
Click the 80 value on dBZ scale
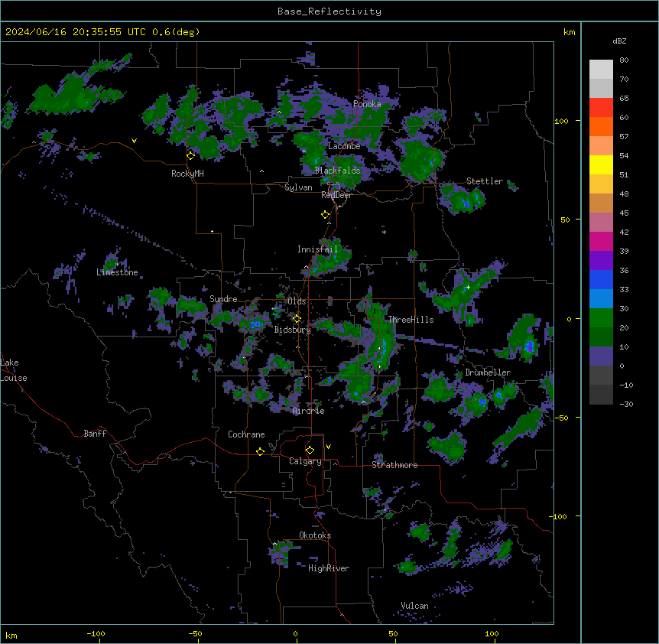pyautogui.click(x=624, y=60)
